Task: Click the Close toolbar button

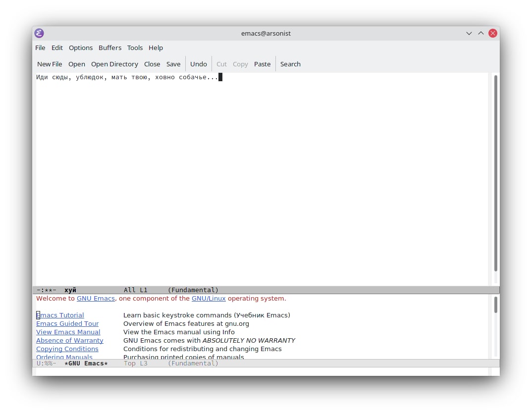Action: tap(152, 64)
